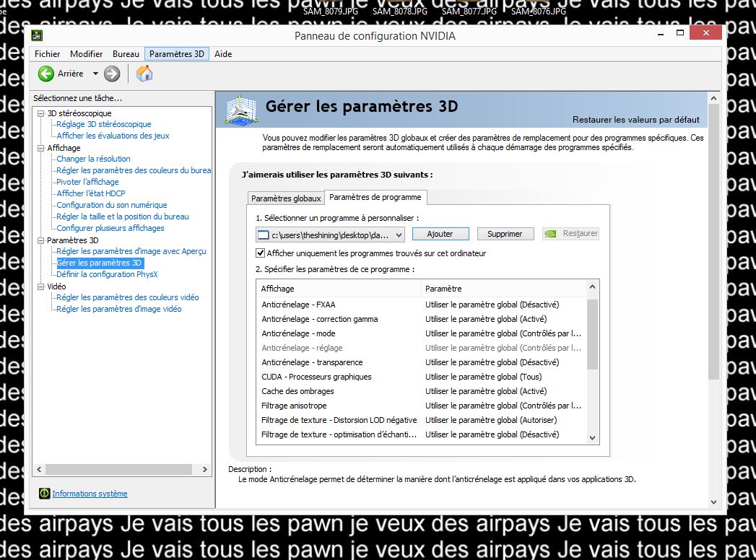This screenshot has height=560, width=756.
Task: Open the Aide menu
Action: [x=223, y=54]
